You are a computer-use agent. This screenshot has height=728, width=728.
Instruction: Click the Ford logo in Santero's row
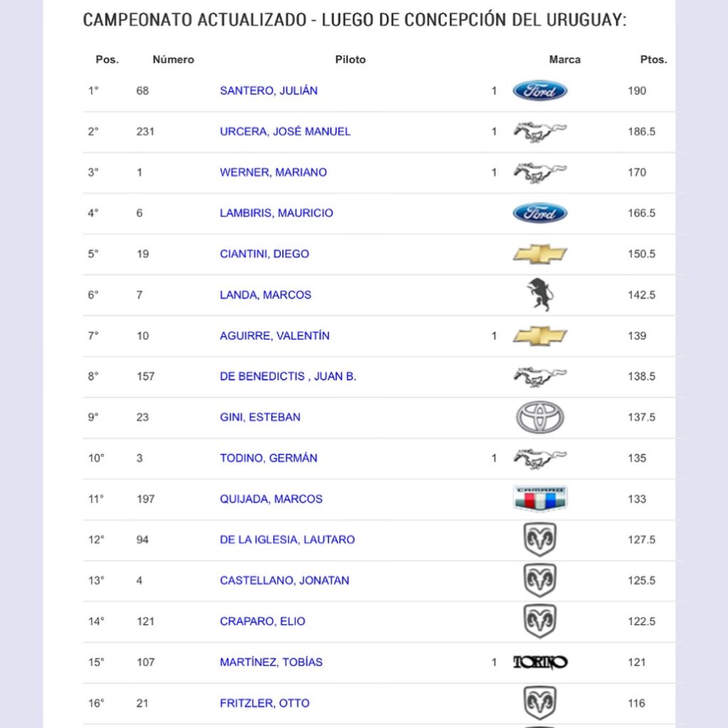(540, 90)
